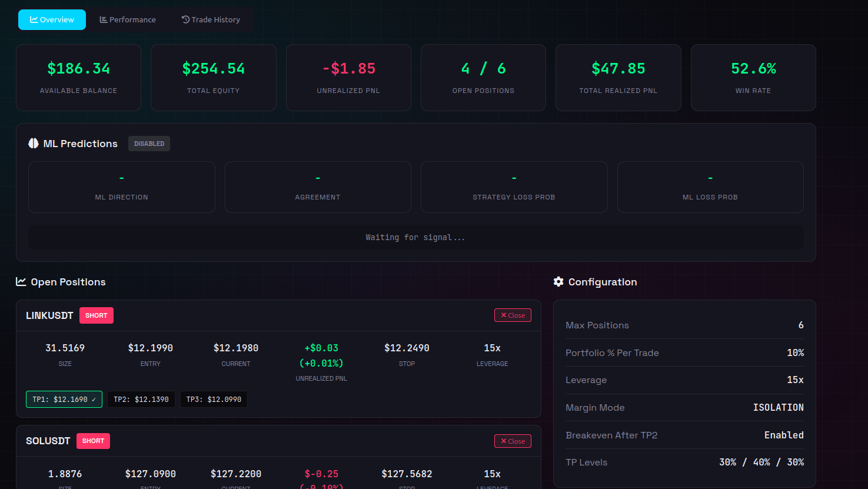Expand the Waiting for signal status bar

415,237
